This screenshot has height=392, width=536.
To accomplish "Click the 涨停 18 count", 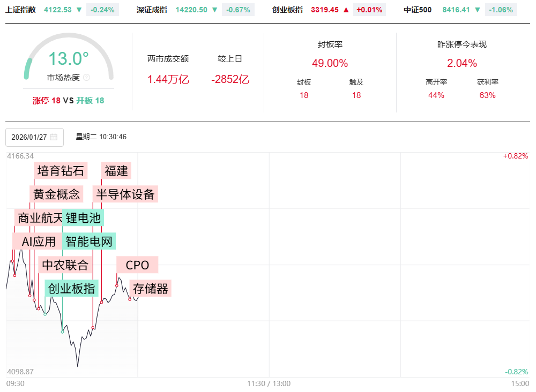I will (47, 100).
